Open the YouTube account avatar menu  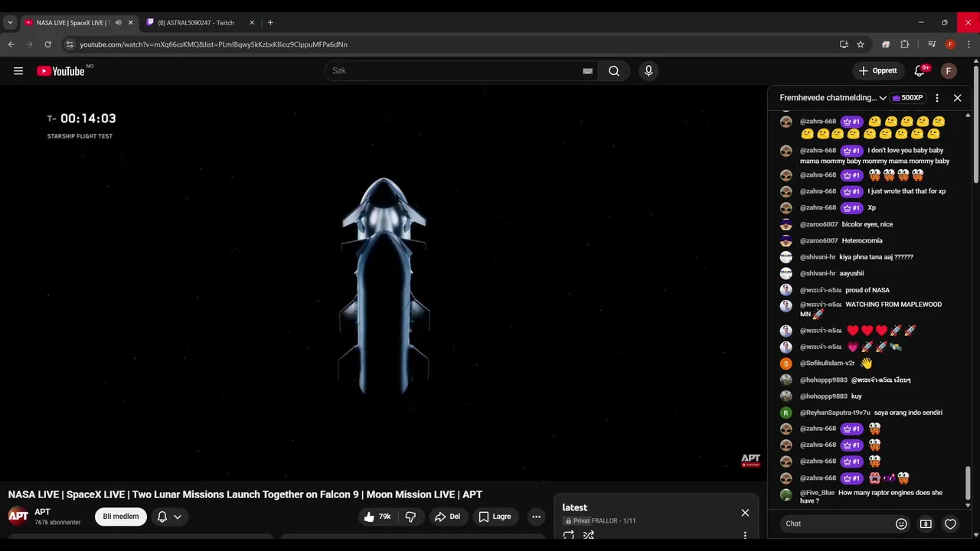[949, 71]
